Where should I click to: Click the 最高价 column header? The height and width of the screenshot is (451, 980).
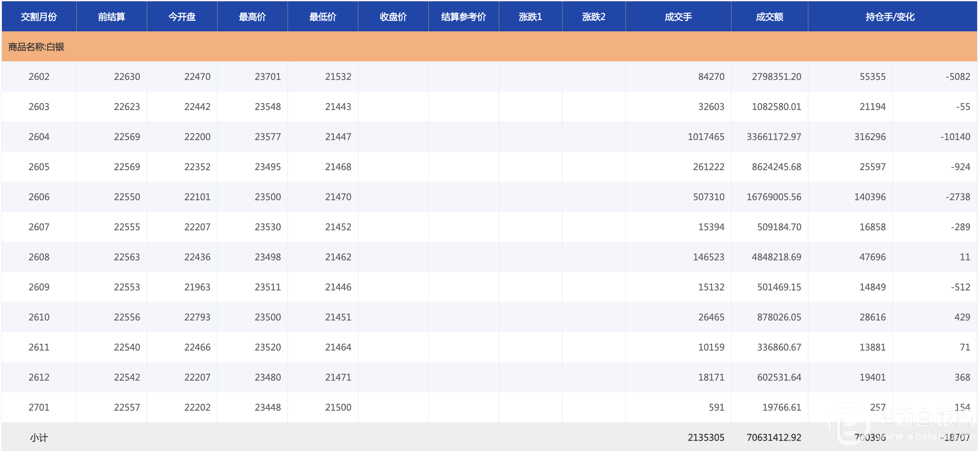pyautogui.click(x=252, y=17)
